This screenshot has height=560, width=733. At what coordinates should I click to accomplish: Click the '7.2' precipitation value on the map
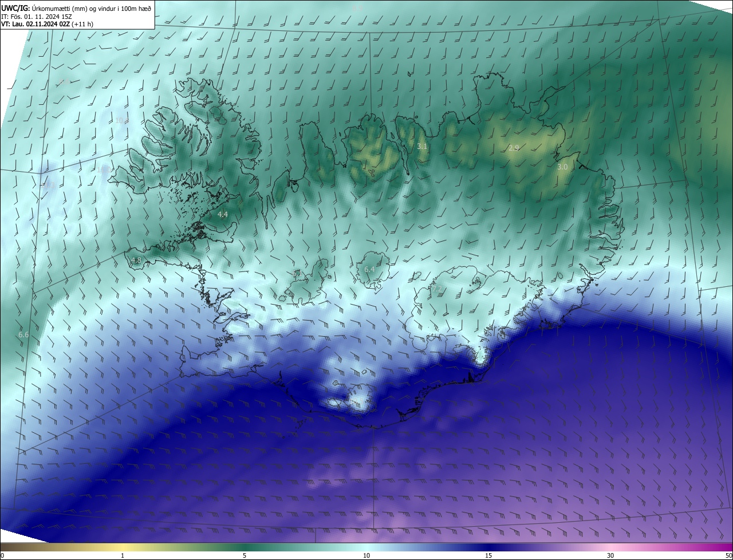437,290
